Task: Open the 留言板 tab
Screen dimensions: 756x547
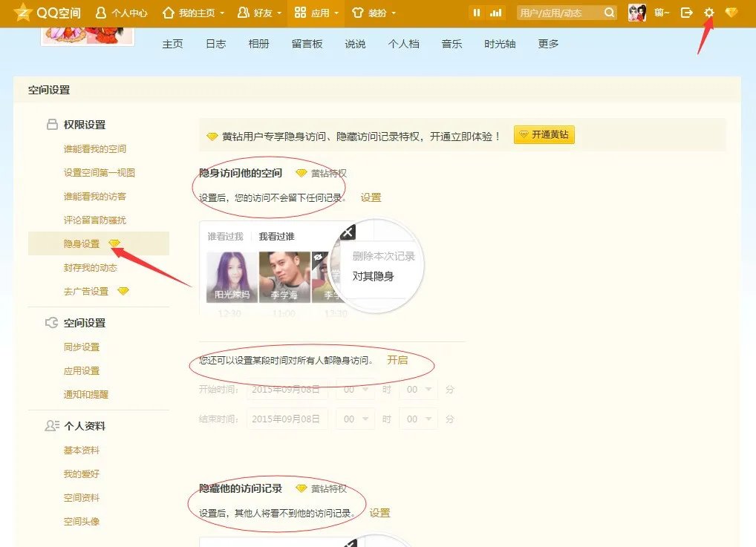Action: pos(307,44)
